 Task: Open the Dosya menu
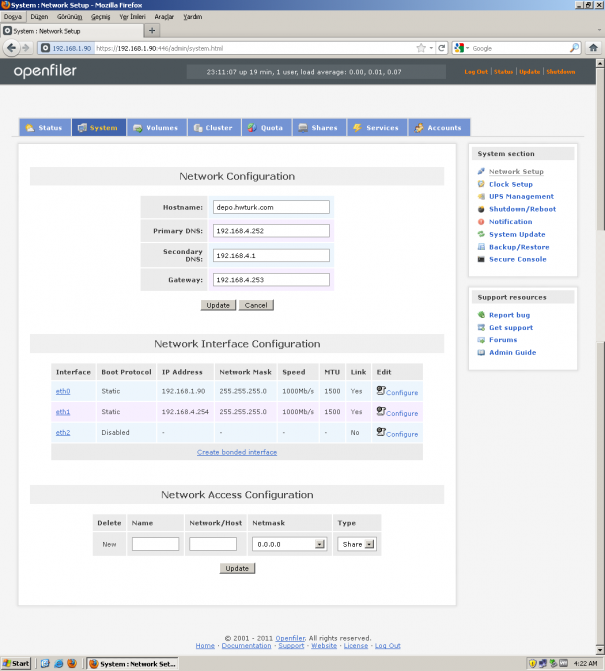click(x=13, y=17)
